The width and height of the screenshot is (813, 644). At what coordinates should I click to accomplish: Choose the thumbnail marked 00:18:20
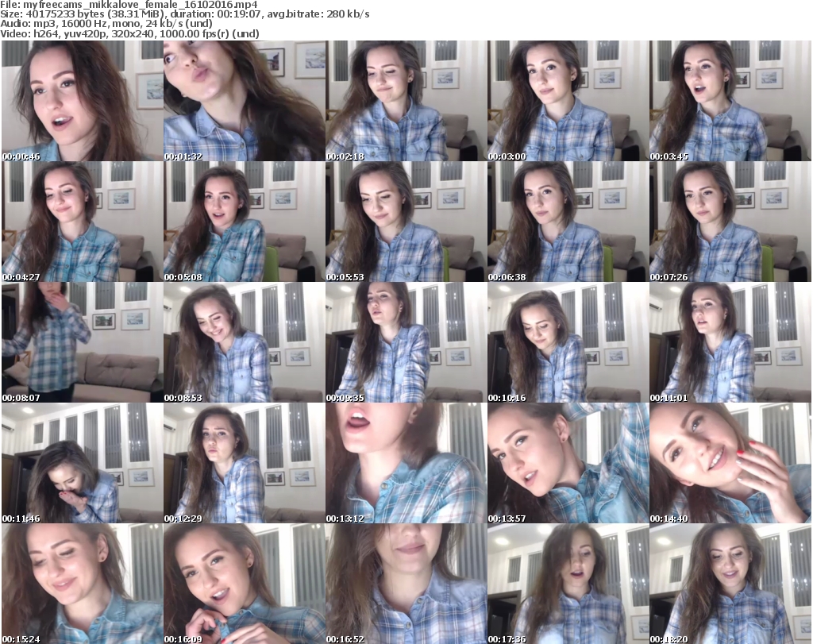(x=730, y=584)
